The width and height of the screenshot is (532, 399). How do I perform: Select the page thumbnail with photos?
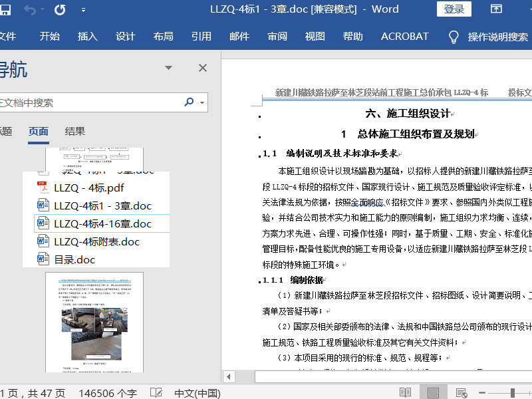[94, 322]
